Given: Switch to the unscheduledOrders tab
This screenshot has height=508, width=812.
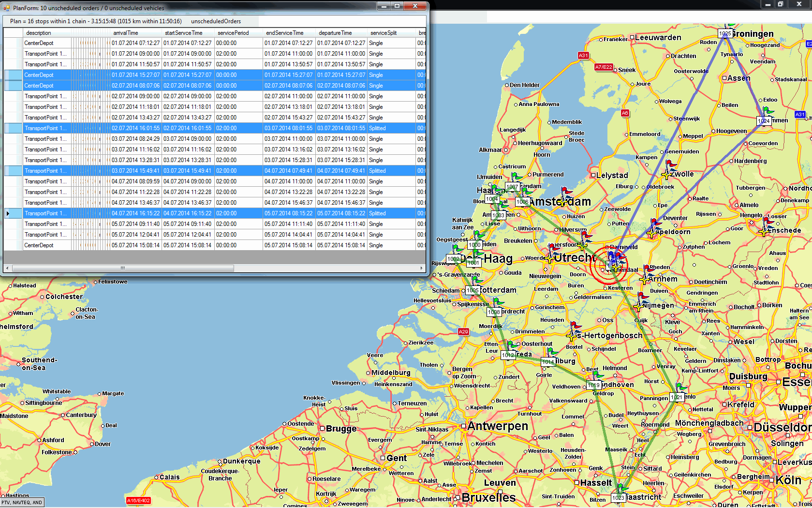Looking at the screenshot, I should click(x=216, y=21).
